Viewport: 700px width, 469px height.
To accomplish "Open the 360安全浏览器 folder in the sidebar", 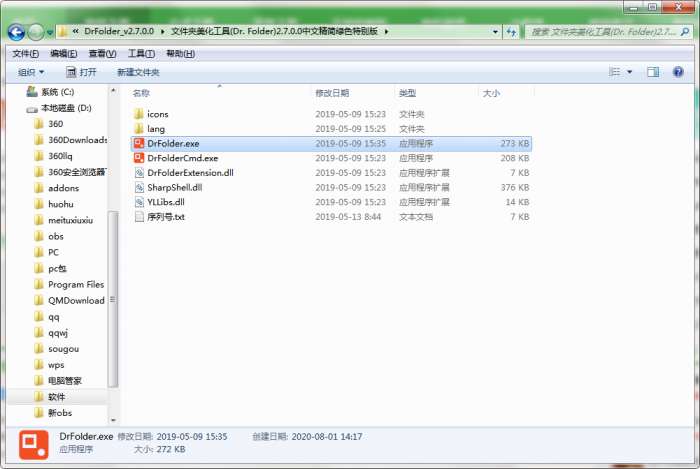I will pos(71,172).
